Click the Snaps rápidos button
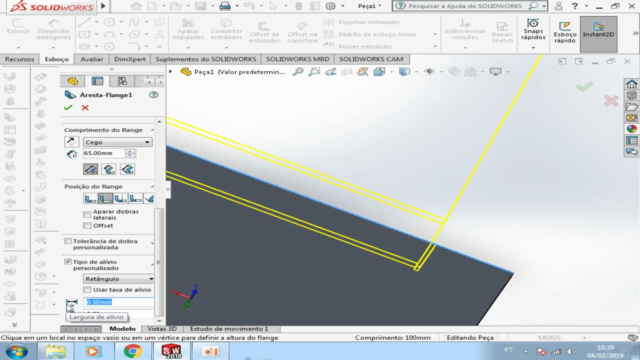Viewport: 640px width, 360px height. tap(533, 29)
